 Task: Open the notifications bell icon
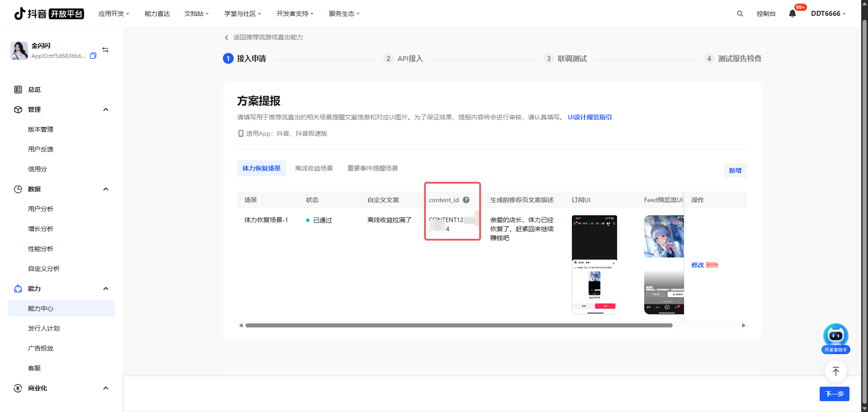pos(792,14)
